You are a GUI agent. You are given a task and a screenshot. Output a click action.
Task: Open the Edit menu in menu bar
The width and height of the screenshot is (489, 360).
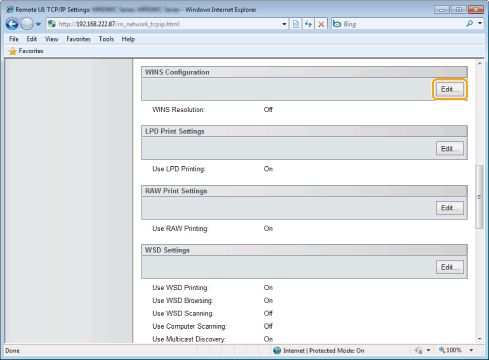(x=32, y=39)
